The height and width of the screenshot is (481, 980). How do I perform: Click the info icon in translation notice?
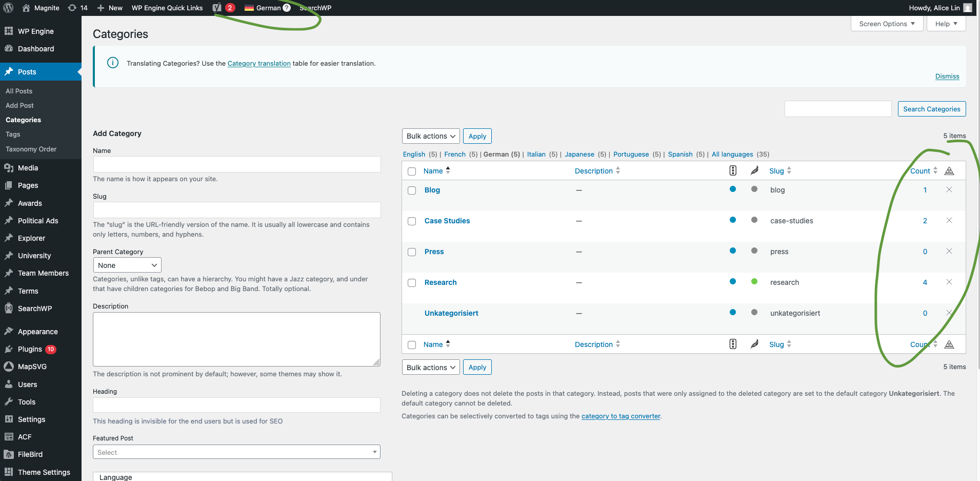[112, 63]
